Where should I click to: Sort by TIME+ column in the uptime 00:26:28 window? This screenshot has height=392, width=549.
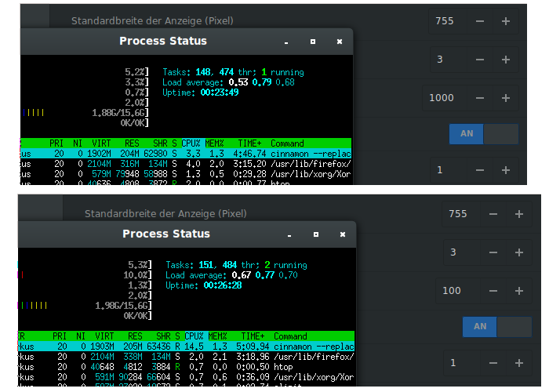point(253,336)
